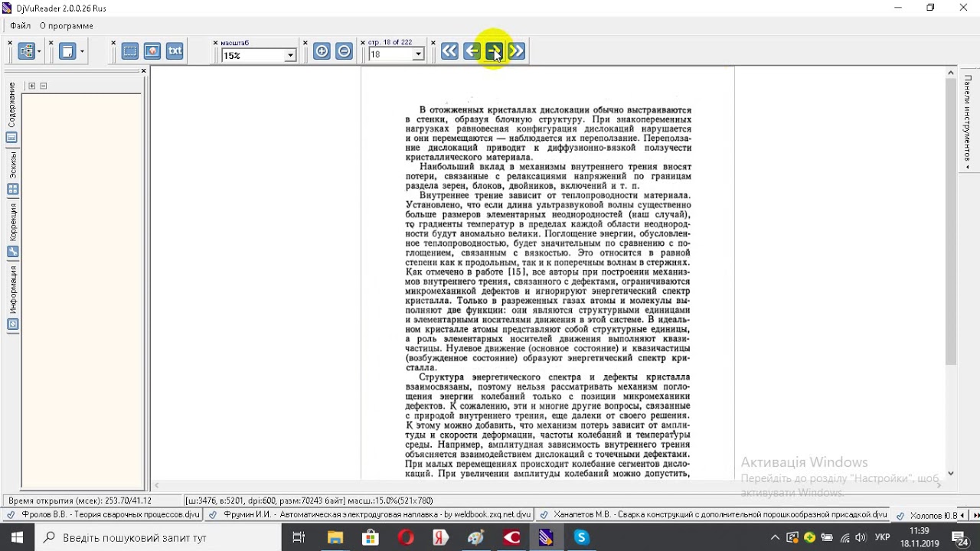Collapse all contents tree nodes minus icon
Screen dimensions: 980x551
tap(44, 86)
